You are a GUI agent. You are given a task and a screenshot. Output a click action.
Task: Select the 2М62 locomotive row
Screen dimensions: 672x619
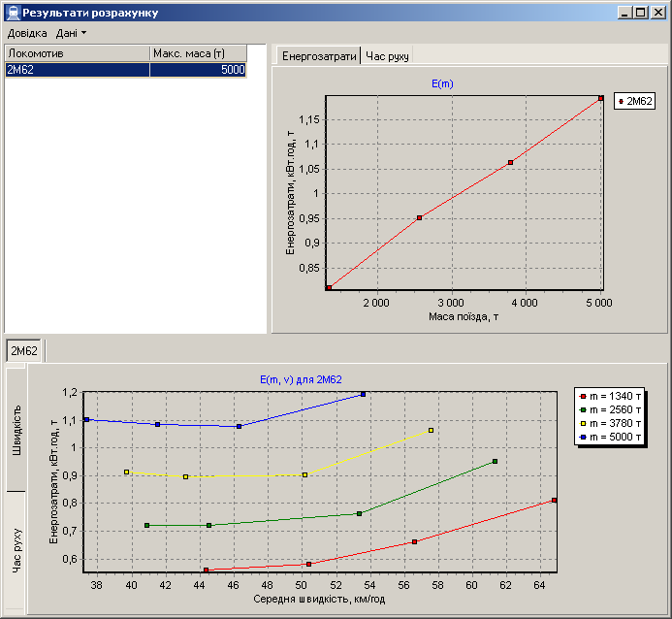pos(78,70)
